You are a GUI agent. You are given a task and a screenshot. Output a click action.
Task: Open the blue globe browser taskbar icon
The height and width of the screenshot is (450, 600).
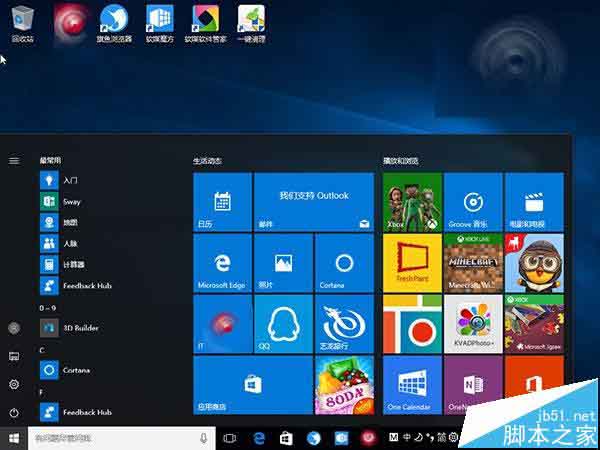[313, 438]
